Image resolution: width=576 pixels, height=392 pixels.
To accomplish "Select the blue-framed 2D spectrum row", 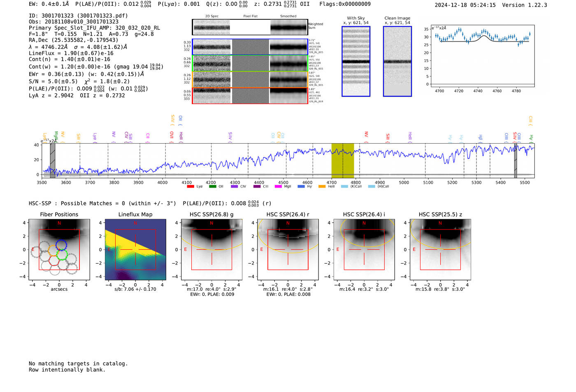I will 250,47.
